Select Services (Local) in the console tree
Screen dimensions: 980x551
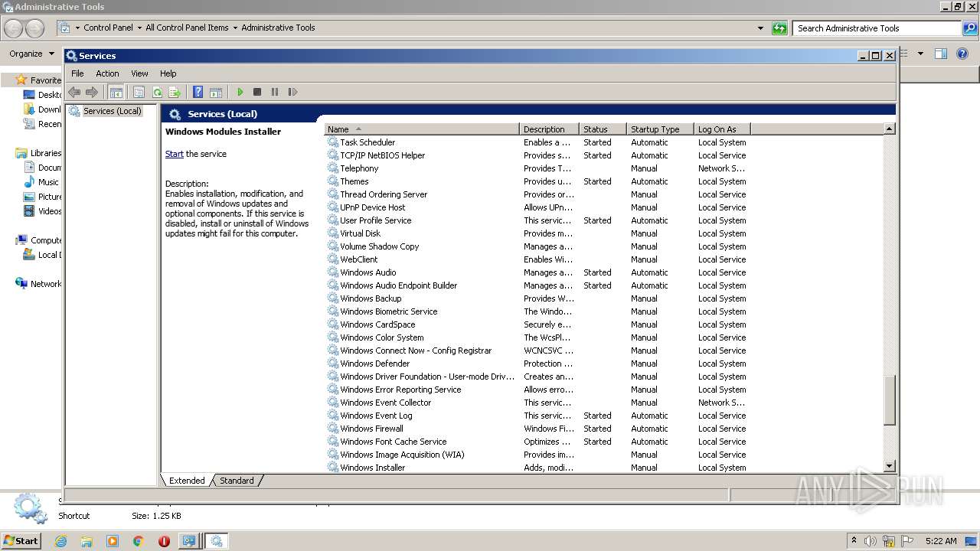click(x=112, y=111)
